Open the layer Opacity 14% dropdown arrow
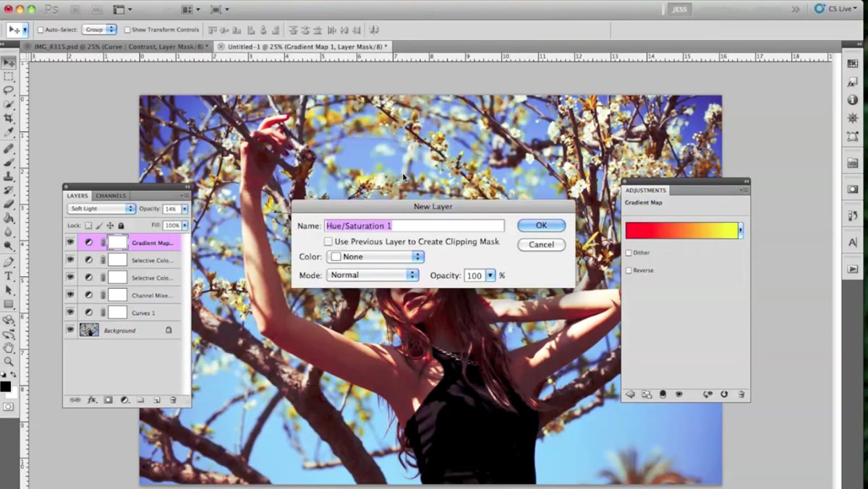 pos(184,208)
